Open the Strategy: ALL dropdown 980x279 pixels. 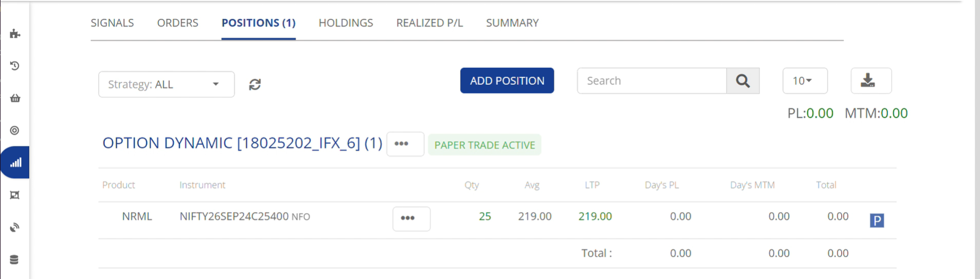tap(166, 84)
